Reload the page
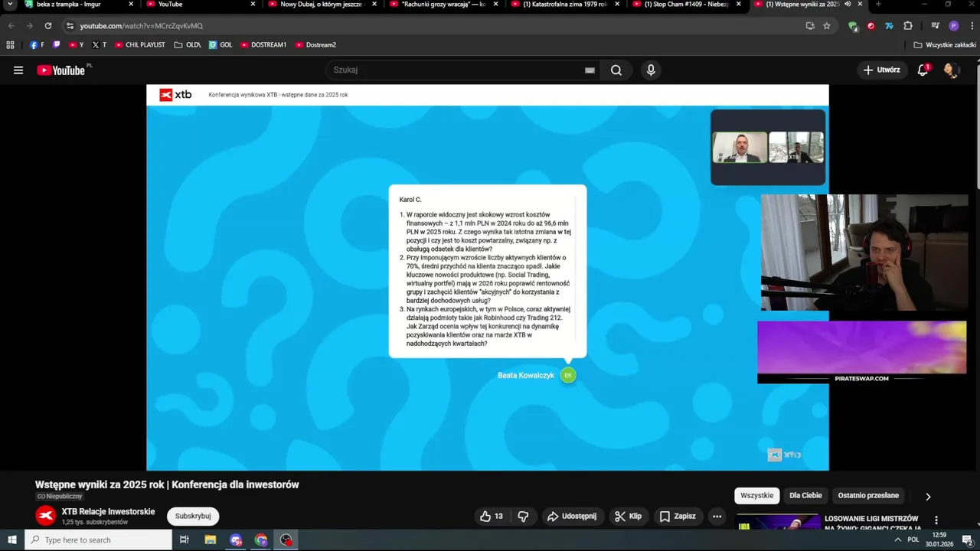The width and height of the screenshot is (980, 551). click(47, 26)
